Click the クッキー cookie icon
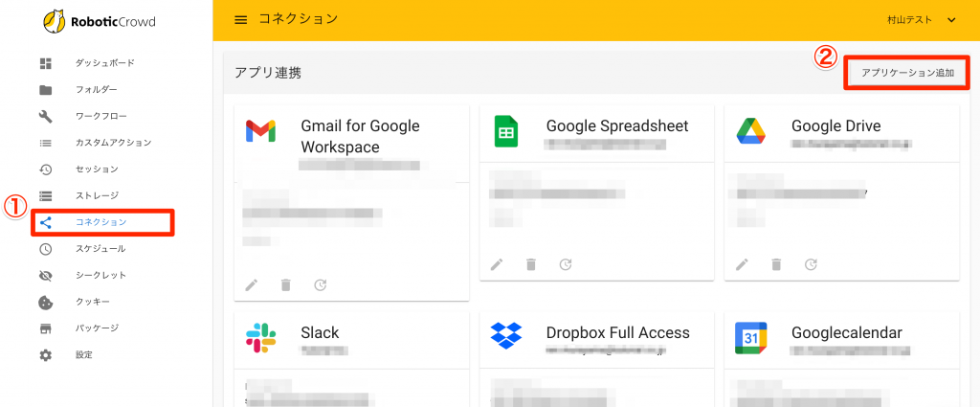980x407 pixels. point(46,302)
